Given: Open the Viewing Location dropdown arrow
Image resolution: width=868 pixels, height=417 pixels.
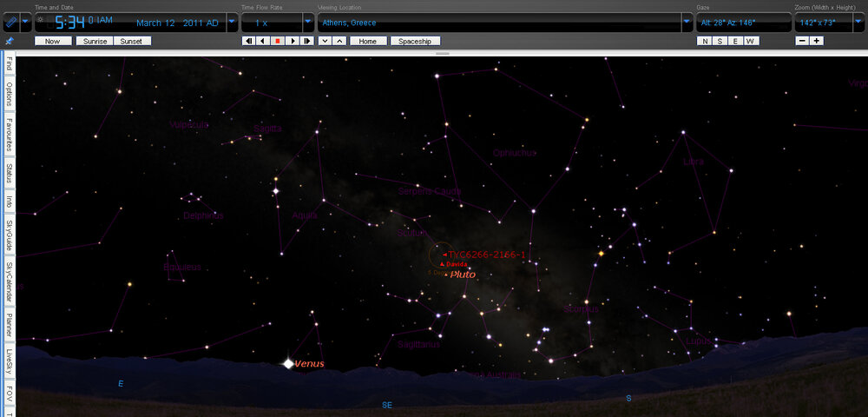Looking at the screenshot, I should 687,22.
